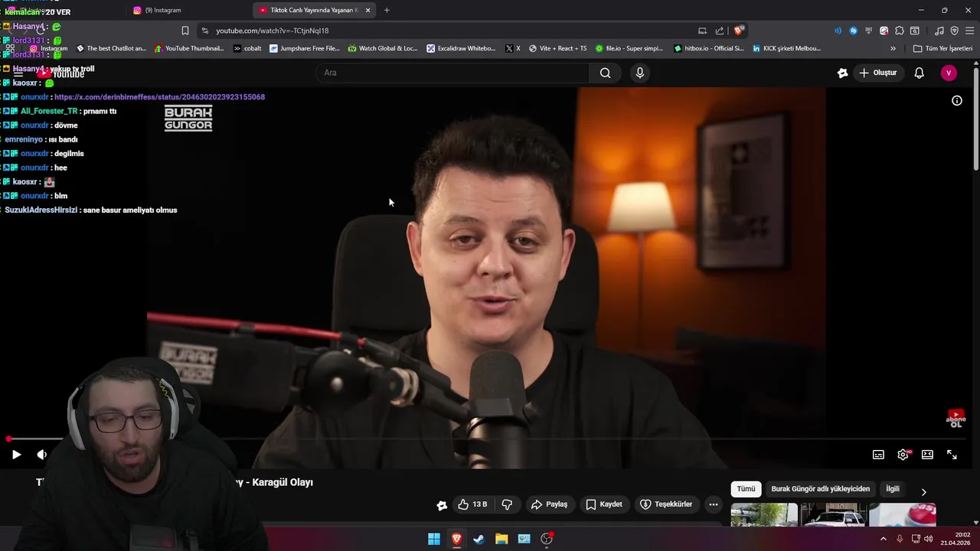Image resolution: width=980 pixels, height=551 pixels.
Task: Save the video with Kaydet
Action: pyautogui.click(x=603, y=504)
